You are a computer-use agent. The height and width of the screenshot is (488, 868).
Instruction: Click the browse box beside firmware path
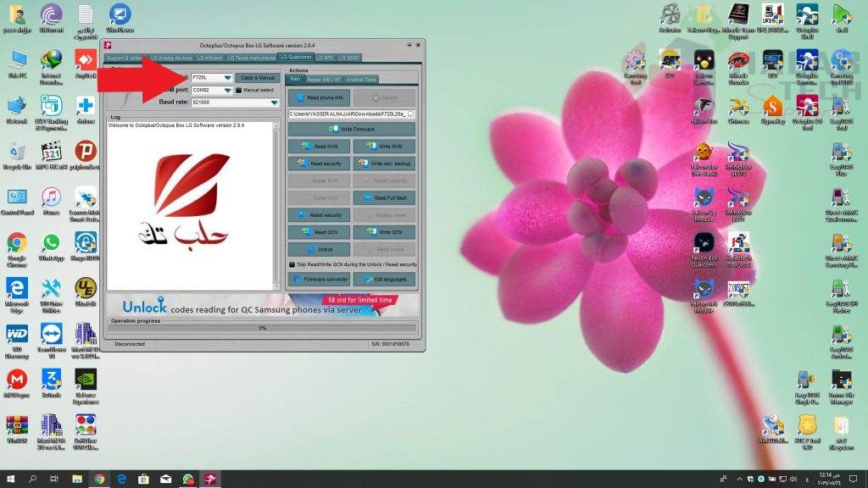tap(411, 114)
